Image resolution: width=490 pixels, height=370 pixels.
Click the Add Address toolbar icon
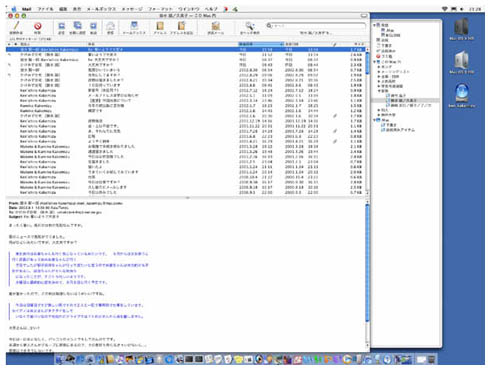pyautogui.click(x=181, y=26)
